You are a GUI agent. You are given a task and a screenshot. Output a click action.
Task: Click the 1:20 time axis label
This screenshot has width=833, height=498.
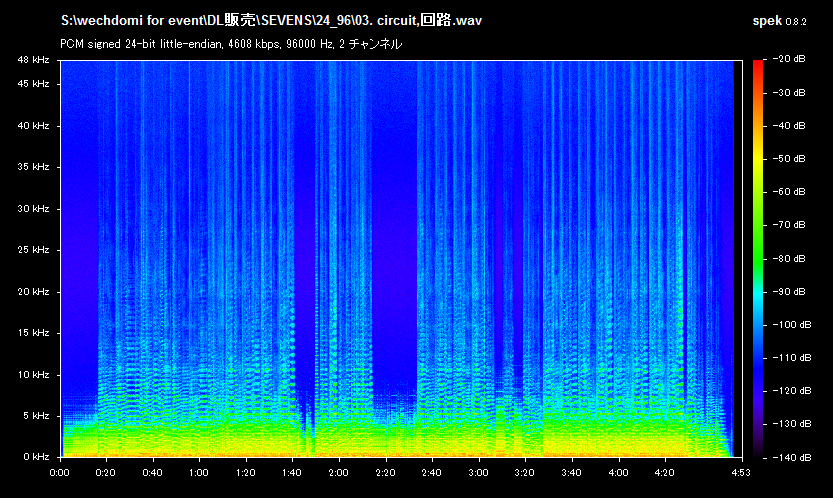[245, 472]
